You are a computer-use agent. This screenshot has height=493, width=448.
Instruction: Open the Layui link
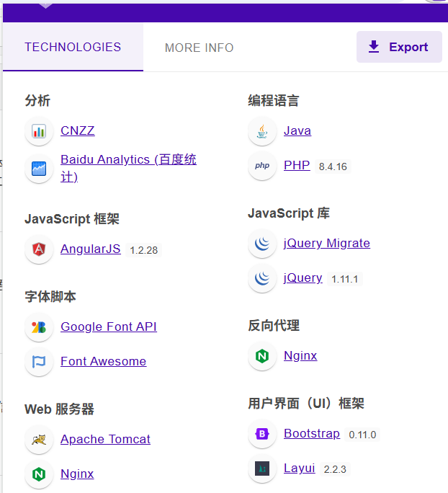point(300,468)
